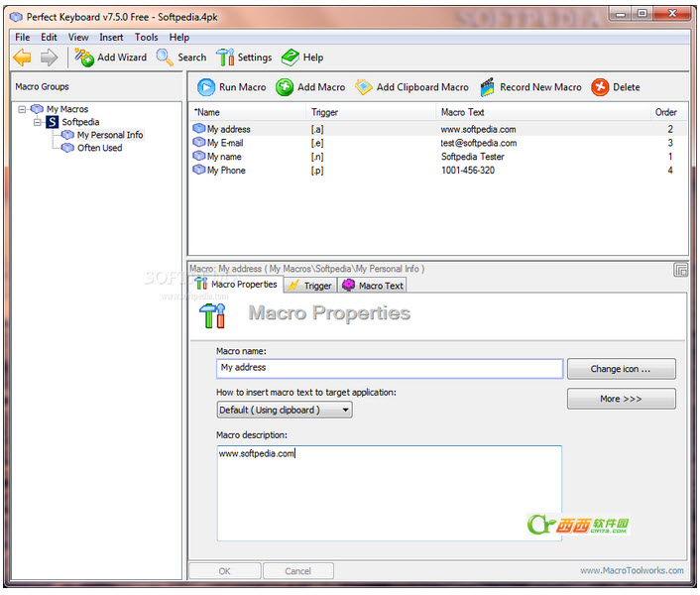Viewport: 700px width, 595px height.
Task: Open the View menu
Action: click(78, 38)
